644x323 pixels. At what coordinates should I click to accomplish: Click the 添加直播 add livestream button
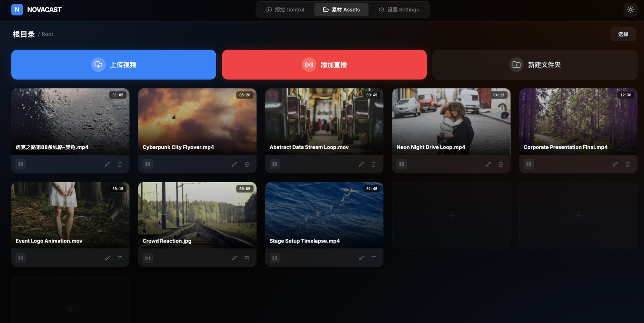[x=324, y=65]
